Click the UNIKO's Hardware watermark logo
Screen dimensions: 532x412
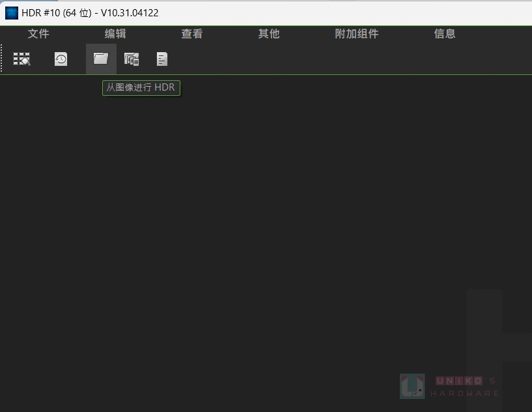pyautogui.click(x=412, y=385)
